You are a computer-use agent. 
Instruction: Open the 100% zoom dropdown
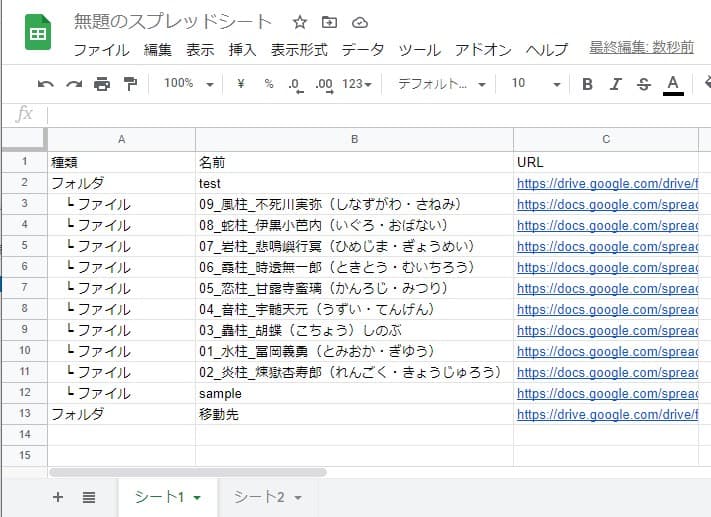click(188, 84)
